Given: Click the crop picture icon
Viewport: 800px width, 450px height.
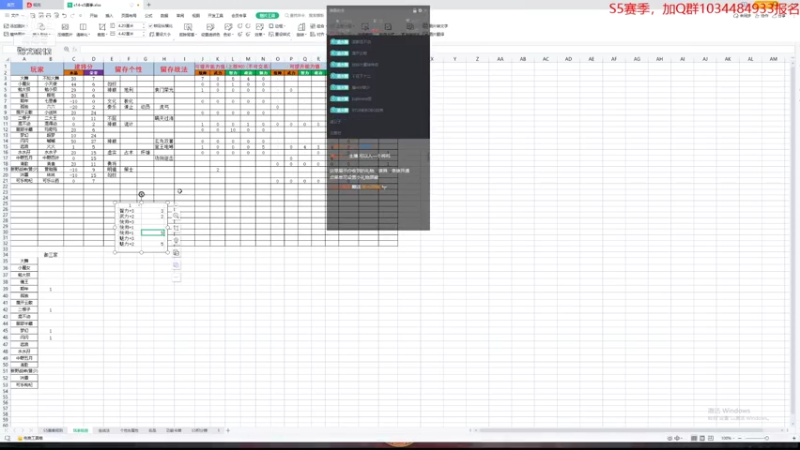Looking at the screenshot, I should [x=102, y=27].
